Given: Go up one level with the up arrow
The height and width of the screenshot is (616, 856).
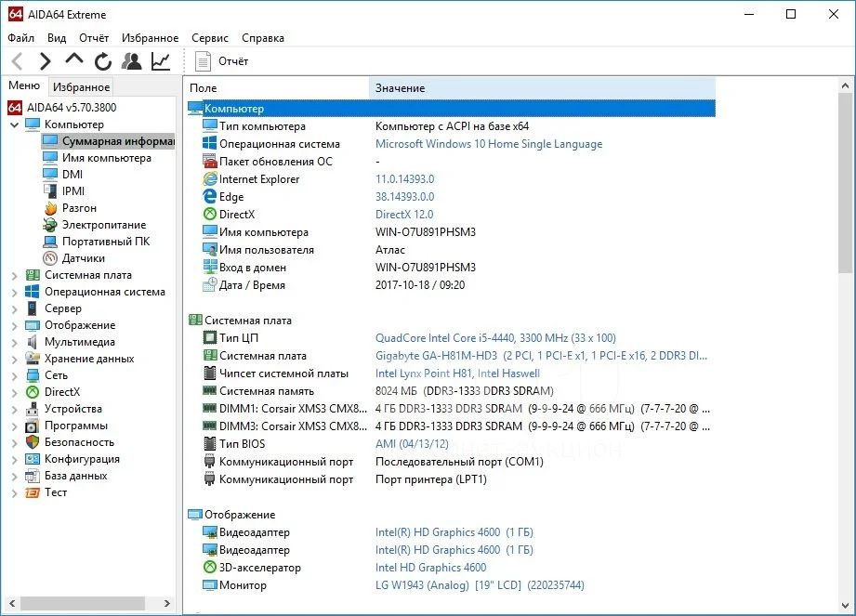Looking at the screenshot, I should pos(74,60).
